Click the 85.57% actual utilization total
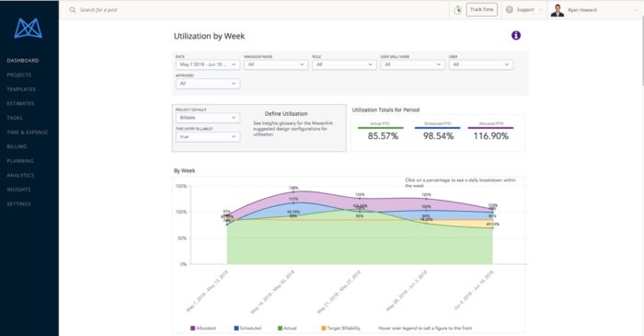 383,136
